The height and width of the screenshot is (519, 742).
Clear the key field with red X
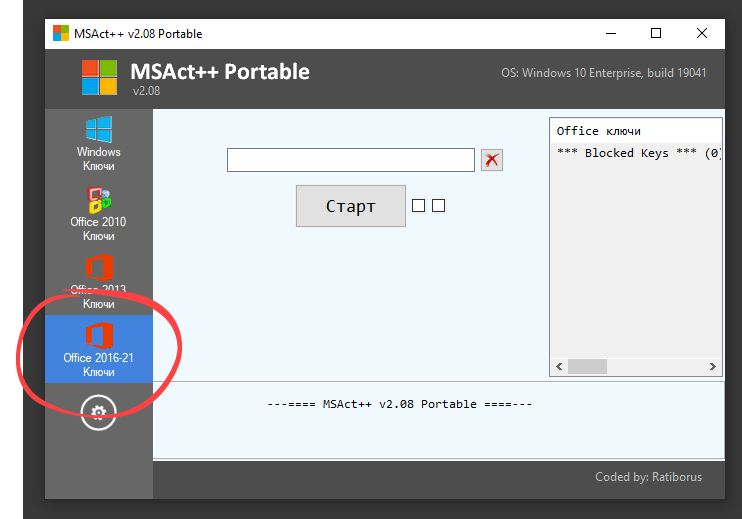[491, 160]
